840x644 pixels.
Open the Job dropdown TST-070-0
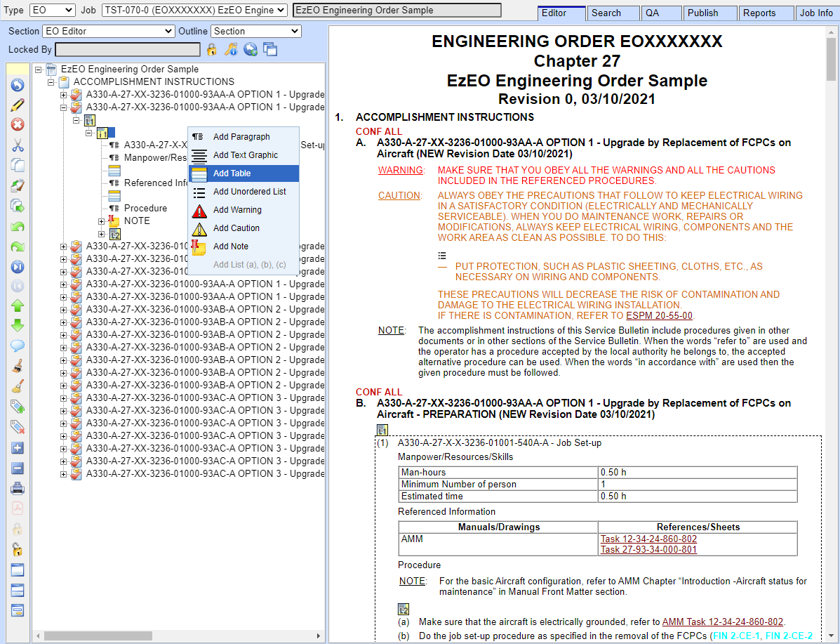[194, 11]
